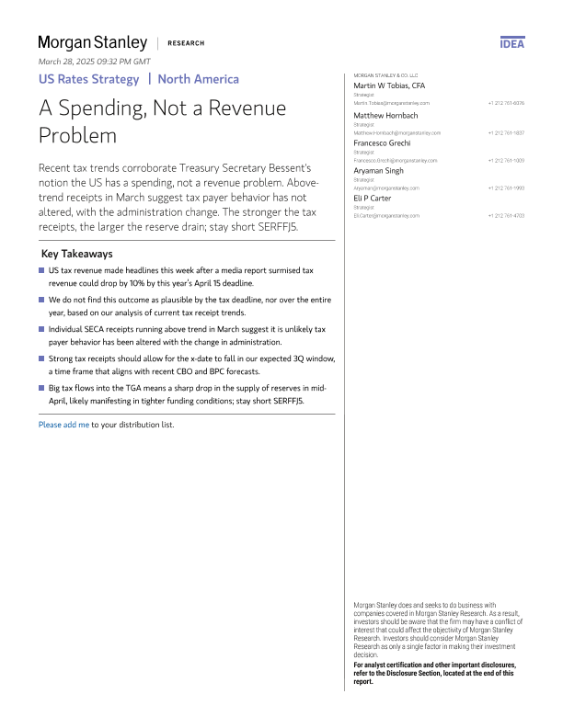Image resolution: width=563 pixels, height=728 pixels.
Task: Click the 'US Rates Strategy' heading
Action: pos(88,79)
